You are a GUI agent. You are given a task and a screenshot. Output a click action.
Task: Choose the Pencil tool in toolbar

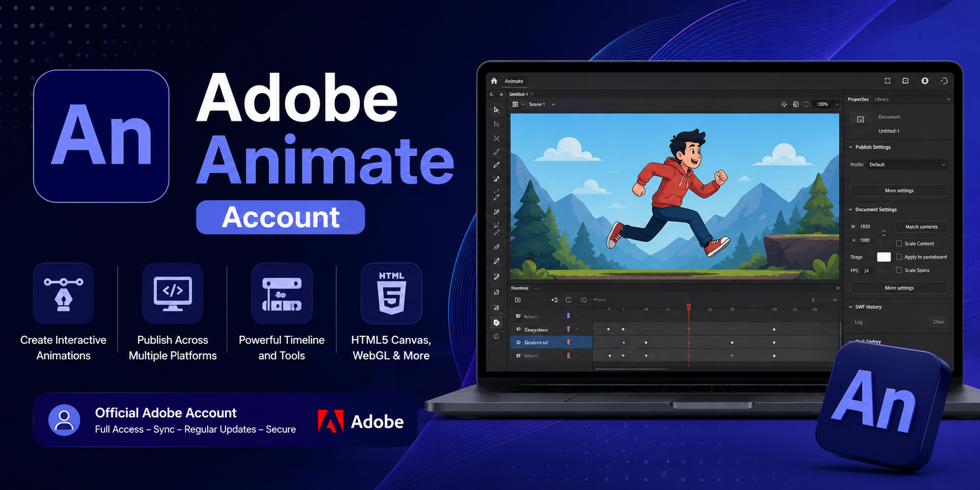pos(496,152)
